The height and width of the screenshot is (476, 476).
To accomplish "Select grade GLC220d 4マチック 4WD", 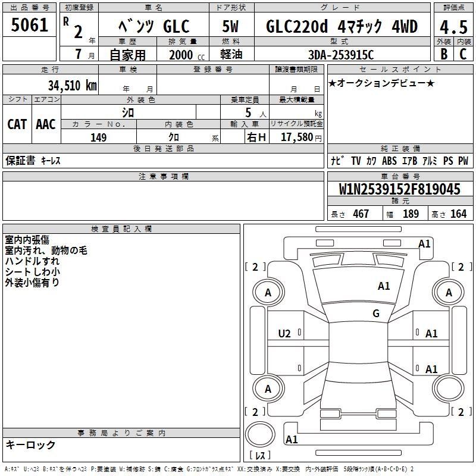I will tap(342, 26).
